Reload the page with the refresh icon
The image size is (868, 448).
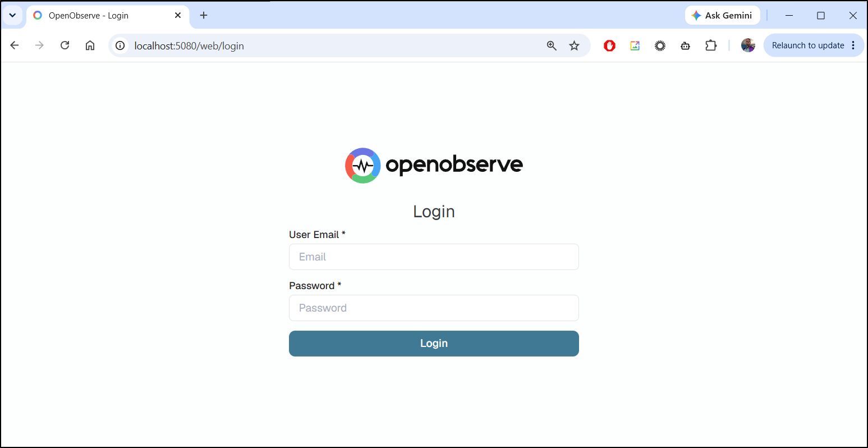pos(65,45)
